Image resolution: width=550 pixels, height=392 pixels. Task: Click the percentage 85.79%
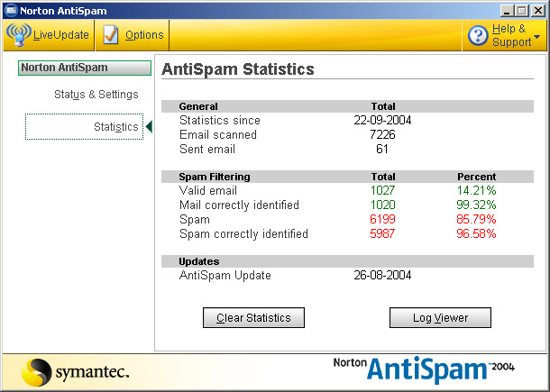coord(476,219)
